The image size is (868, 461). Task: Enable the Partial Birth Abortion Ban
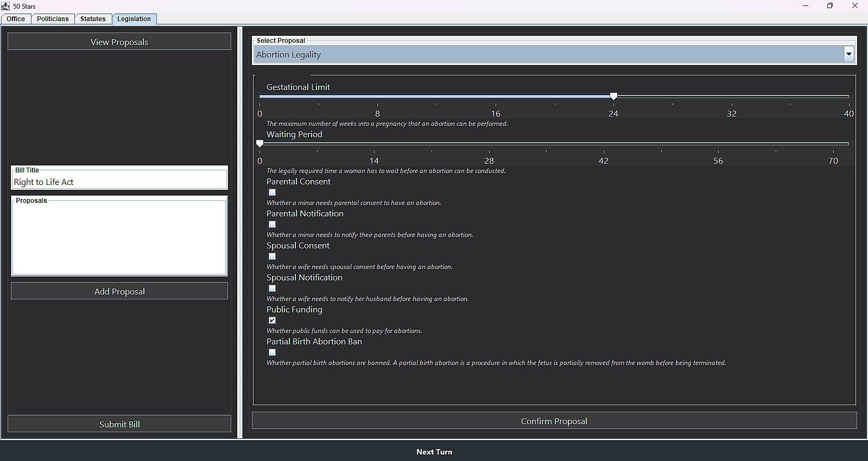coord(273,353)
